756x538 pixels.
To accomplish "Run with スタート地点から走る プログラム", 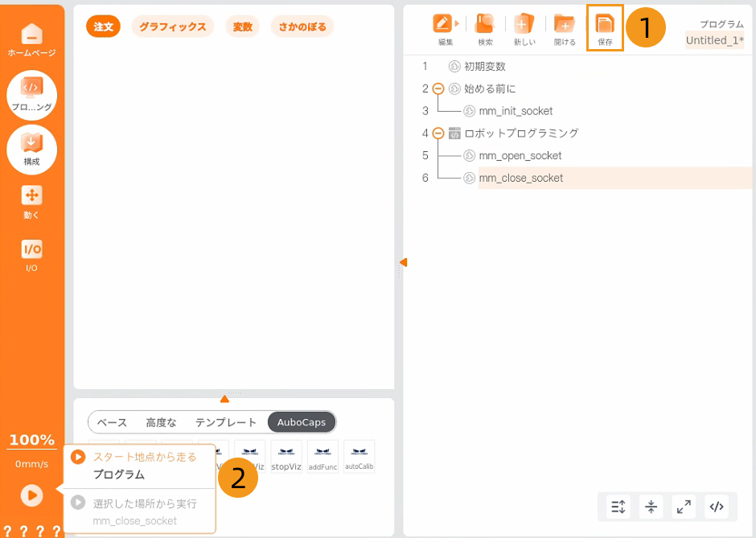I will 139,466.
